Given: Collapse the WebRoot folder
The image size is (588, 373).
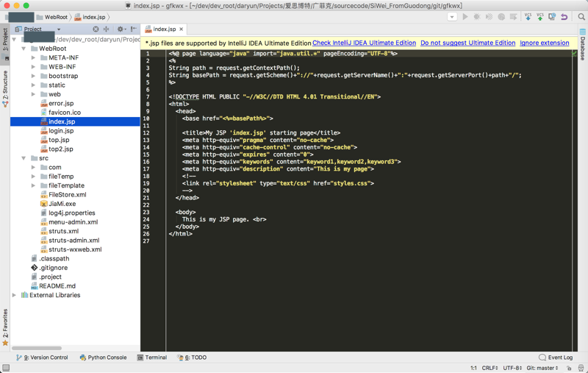Looking at the screenshot, I should point(24,49).
